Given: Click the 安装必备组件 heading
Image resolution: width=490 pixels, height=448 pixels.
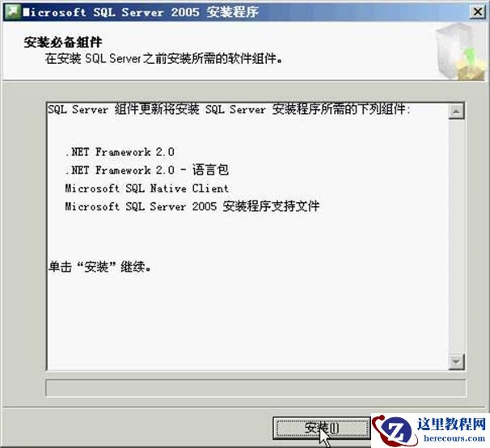Looking at the screenshot, I should click(x=63, y=42).
